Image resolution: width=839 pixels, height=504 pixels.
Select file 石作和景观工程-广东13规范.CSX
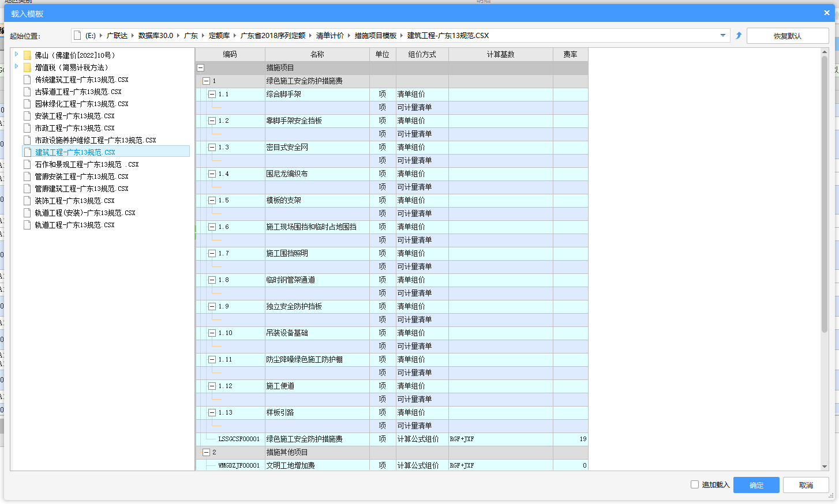pos(87,164)
